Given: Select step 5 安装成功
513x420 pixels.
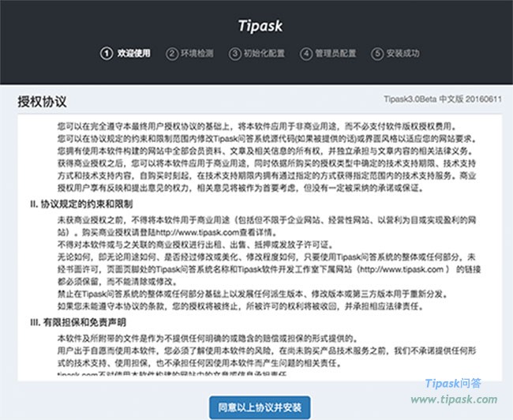Looking at the screenshot, I should 395,54.
